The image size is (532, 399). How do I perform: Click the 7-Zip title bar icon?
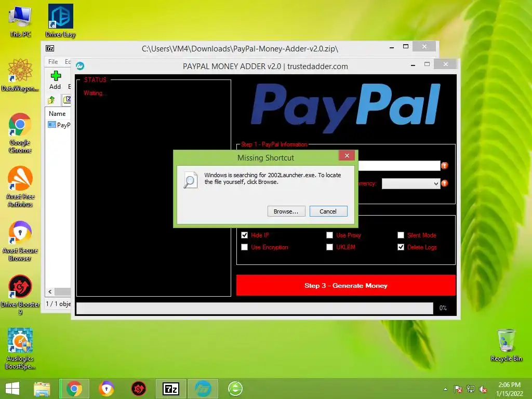[x=50, y=48]
